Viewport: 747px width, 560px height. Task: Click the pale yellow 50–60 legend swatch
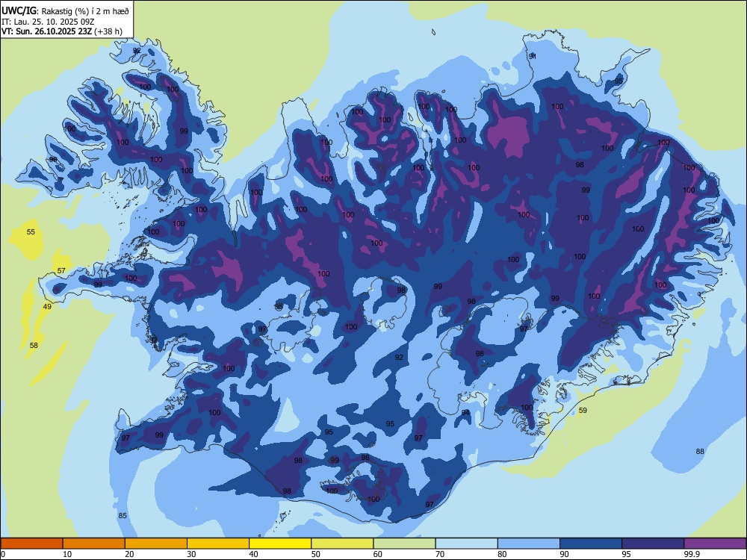[x=342, y=544]
